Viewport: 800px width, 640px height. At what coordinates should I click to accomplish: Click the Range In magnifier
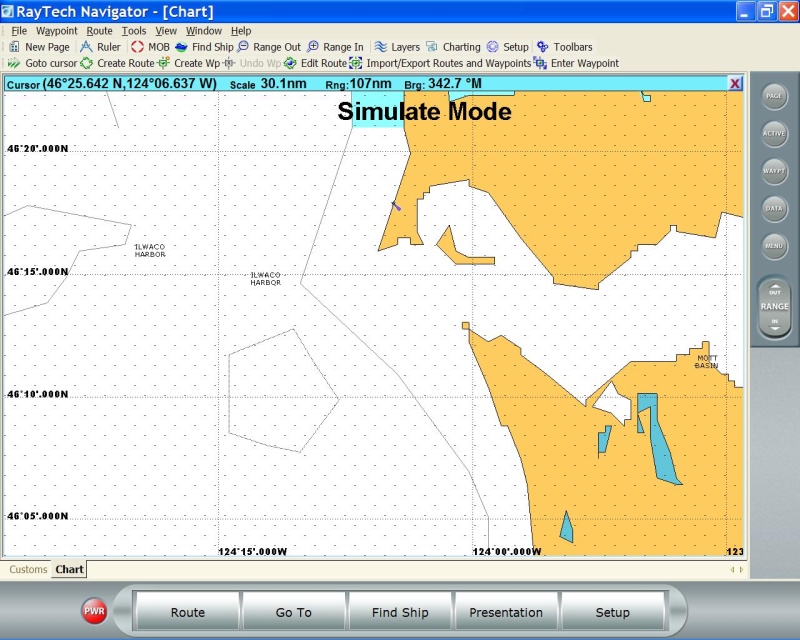[x=313, y=47]
